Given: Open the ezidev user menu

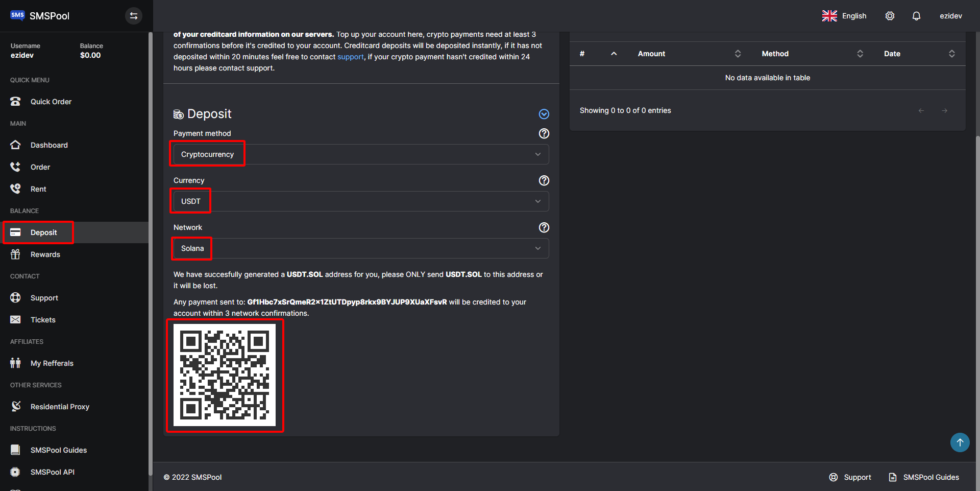Looking at the screenshot, I should pos(950,16).
